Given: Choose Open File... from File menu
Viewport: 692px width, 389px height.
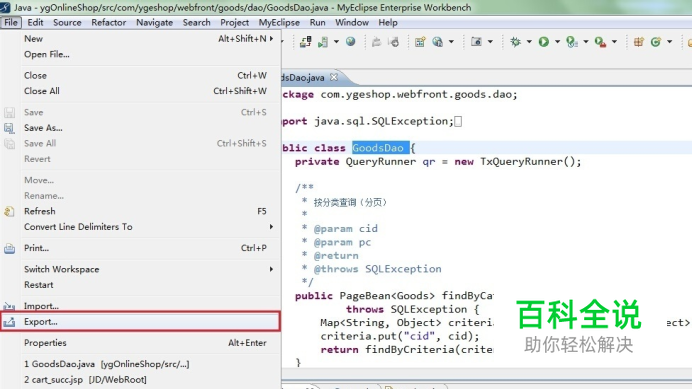Looking at the screenshot, I should pyautogui.click(x=140, y=54).
